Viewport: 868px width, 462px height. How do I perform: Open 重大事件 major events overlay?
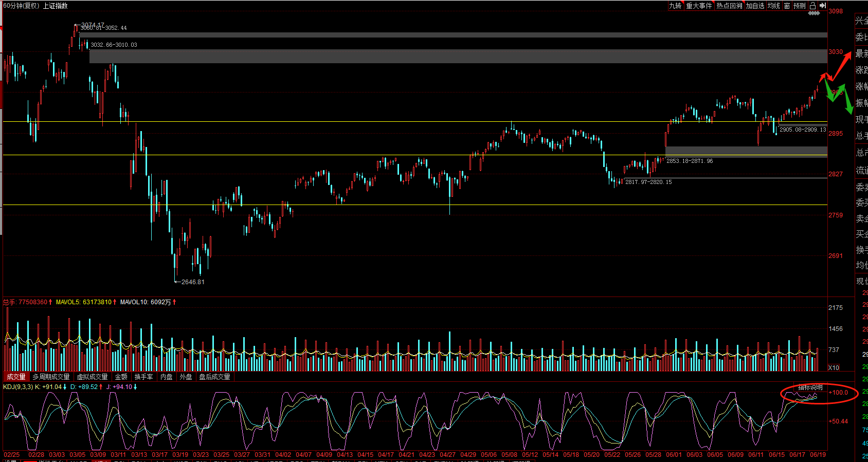click(x=699, y=6)
